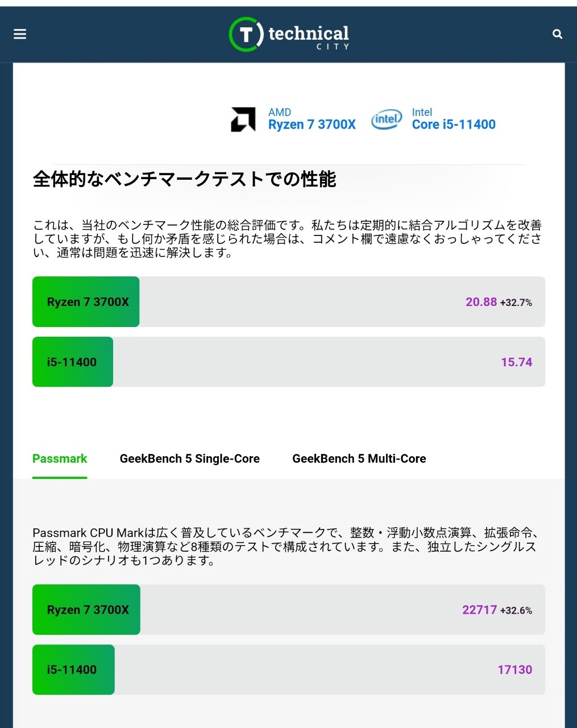
Task: Click the 22717 Passmark score
Action: pos(479,610)
